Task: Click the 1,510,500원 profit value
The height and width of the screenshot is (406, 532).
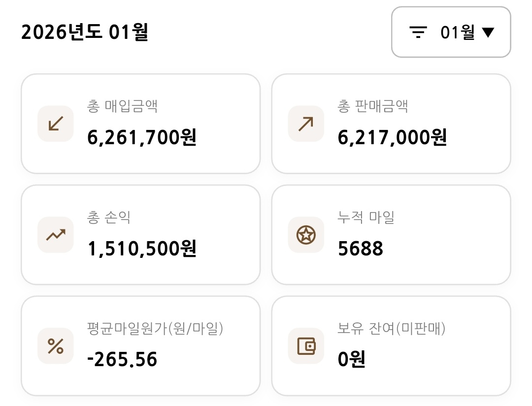Action: point(142,249)
